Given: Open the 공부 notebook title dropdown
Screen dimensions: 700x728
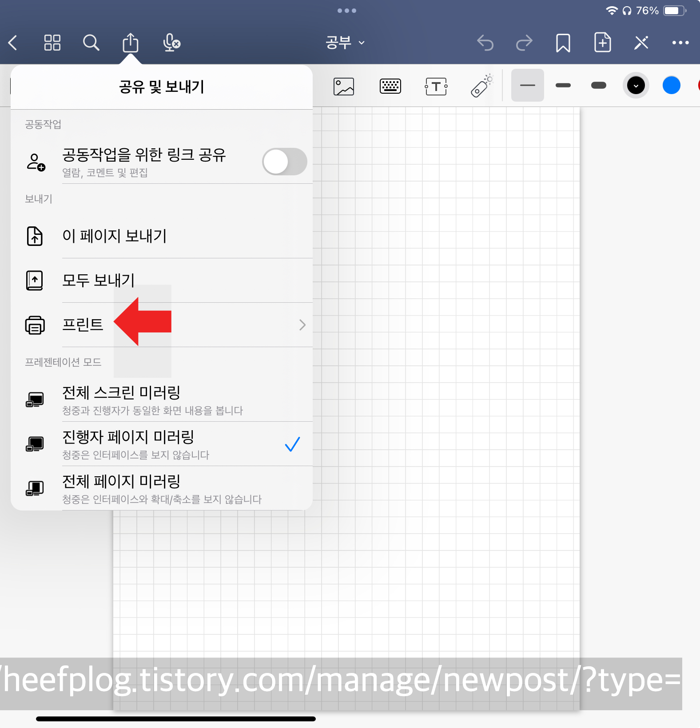Looking at the screenshot, I should [345, 43].
